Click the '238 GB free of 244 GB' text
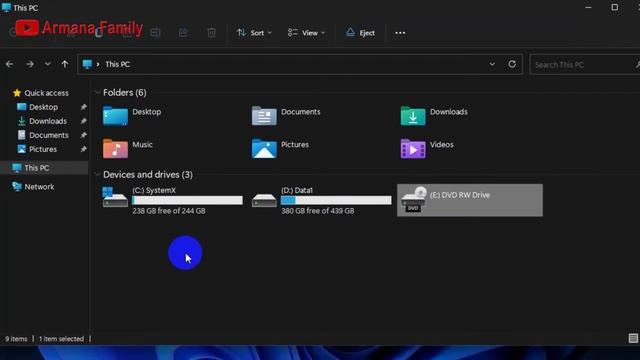Screen dimensions: 640x360 click(169, 211)
